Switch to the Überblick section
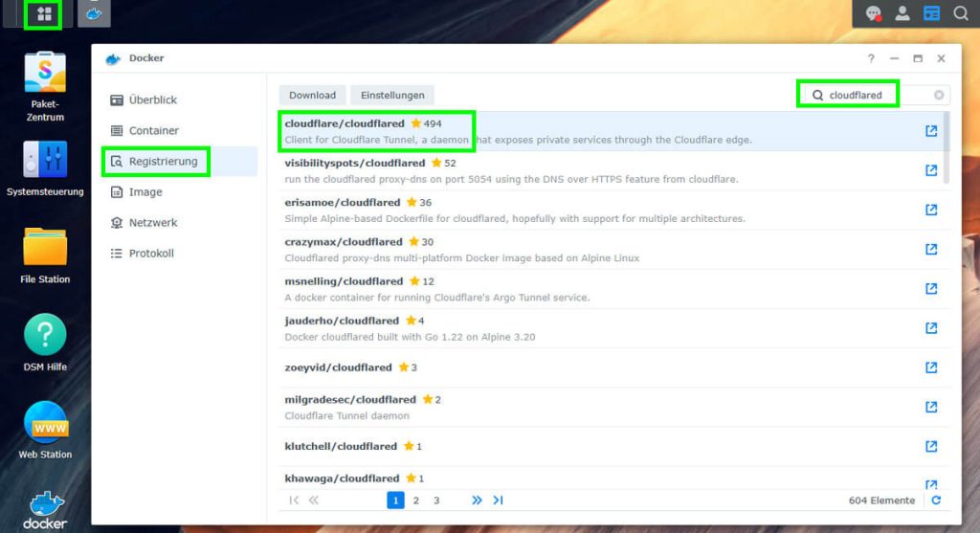This screenshot has width=980, height=533. 180,100
